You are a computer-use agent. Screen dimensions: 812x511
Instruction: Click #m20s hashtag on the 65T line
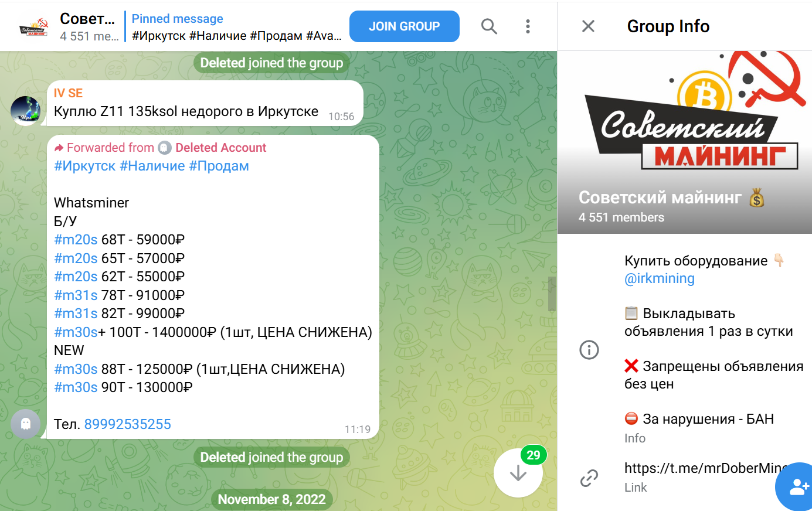(x=76, y=258)
